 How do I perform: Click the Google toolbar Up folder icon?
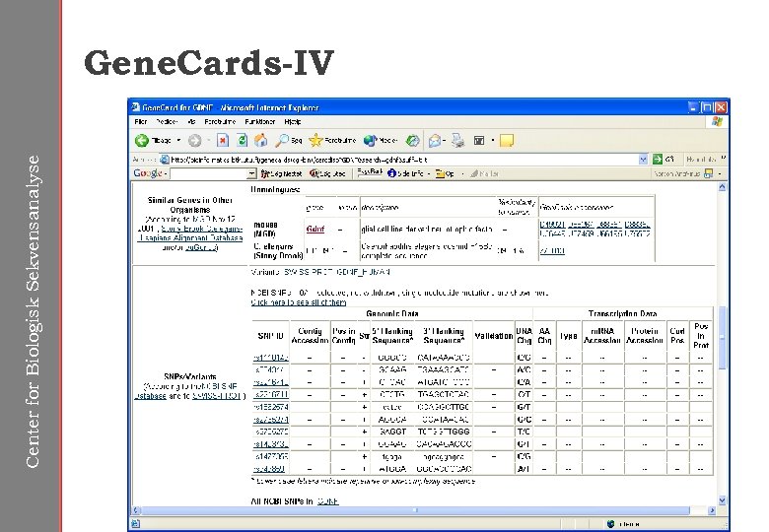coord(440,174)
